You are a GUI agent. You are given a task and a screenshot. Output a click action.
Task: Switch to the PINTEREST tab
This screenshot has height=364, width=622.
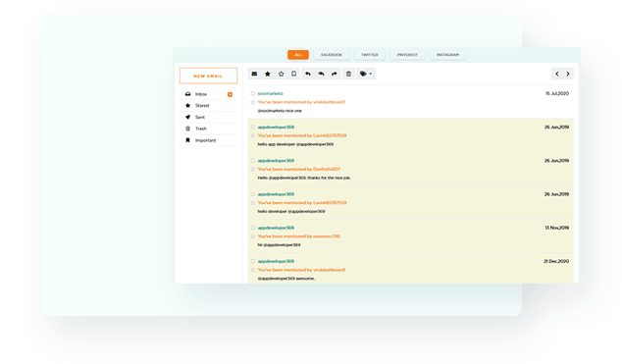(407, 55)
